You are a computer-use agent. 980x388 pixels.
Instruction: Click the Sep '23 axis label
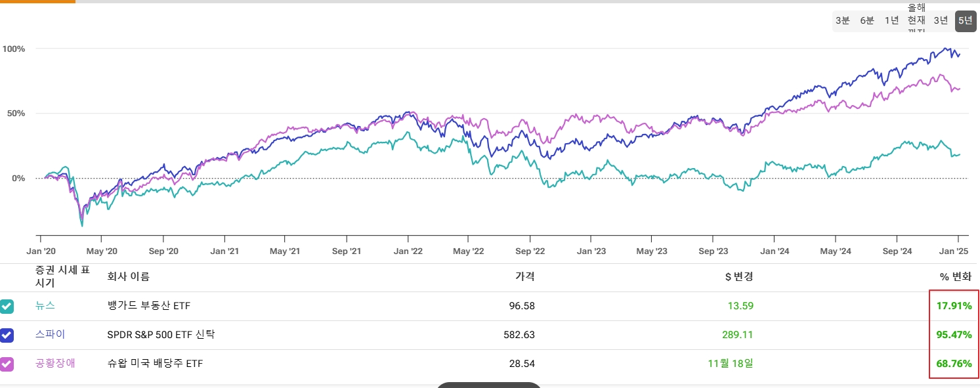(x=714, y=251)
